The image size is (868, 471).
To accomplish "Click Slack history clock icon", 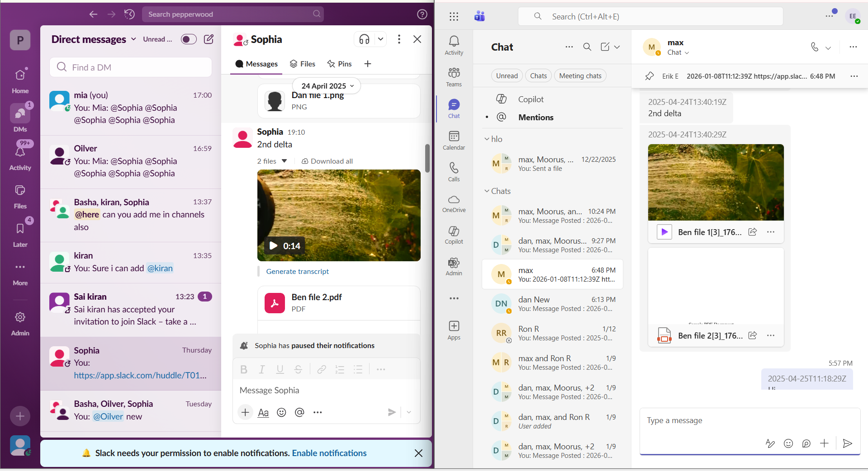I will click(x=130, y=14).
